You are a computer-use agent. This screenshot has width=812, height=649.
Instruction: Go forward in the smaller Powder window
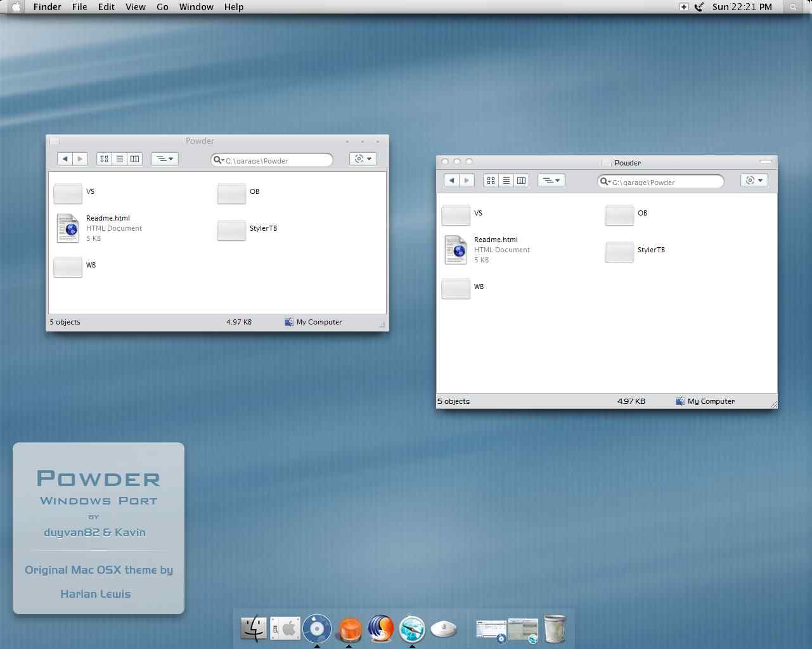[x=81, y=159]
